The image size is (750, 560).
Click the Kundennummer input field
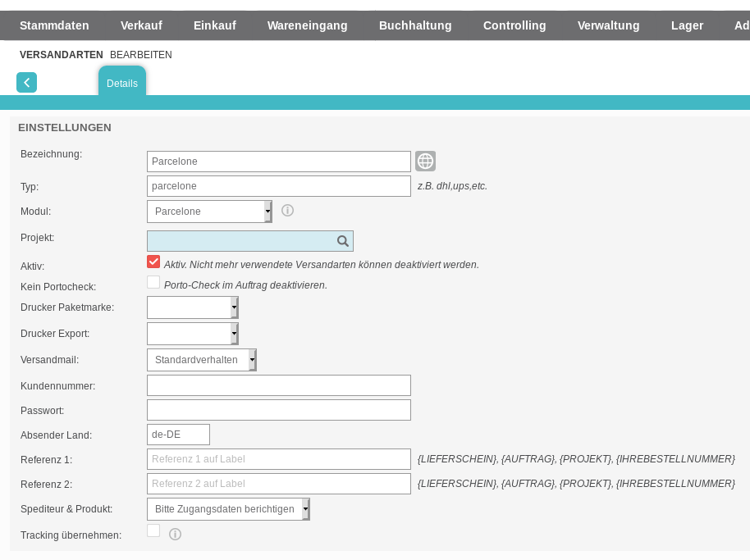pyautogui.click(x=279, y=385)
